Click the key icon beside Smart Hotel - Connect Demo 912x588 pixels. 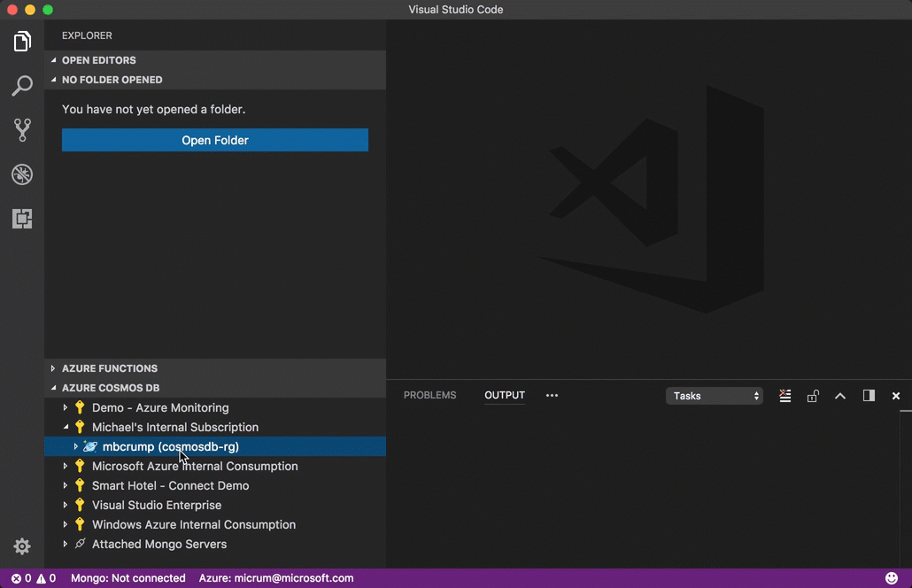[x=80, y=485]
